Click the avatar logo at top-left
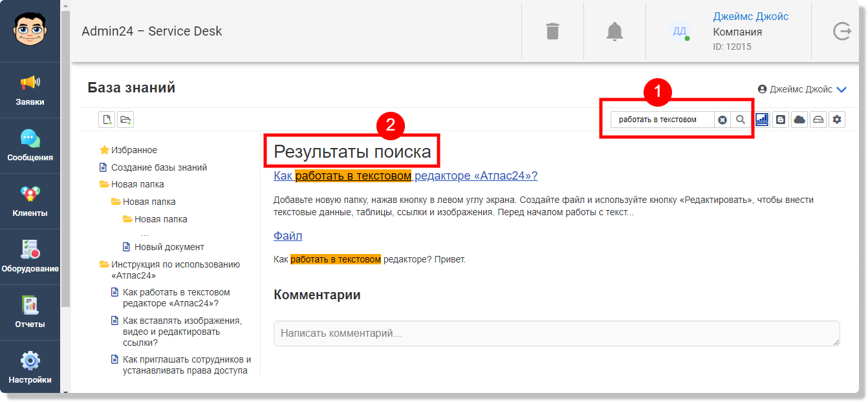The image size is (868, 402). (x=30, y=30)
